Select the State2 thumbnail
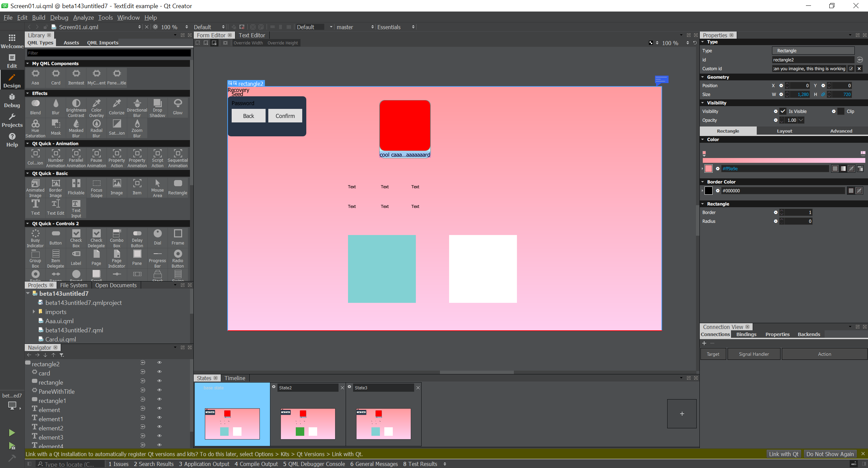This screenshot has width=868, height=468. pos(308,423)
